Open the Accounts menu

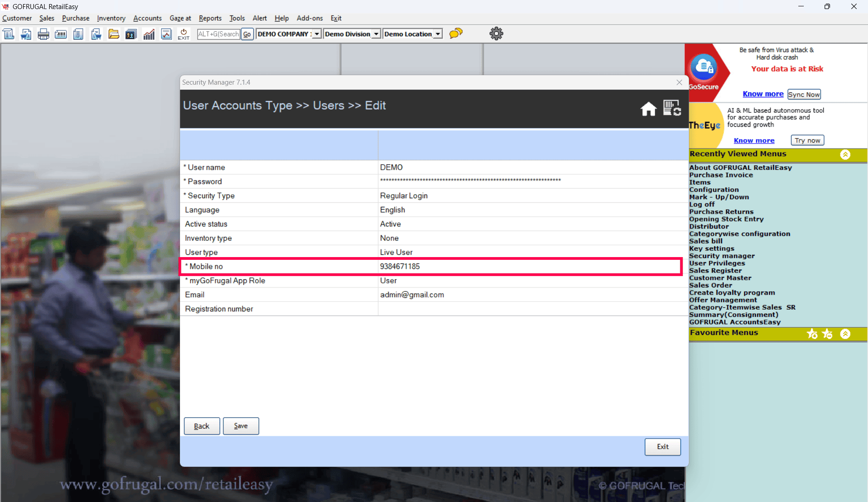pos(147,18)
